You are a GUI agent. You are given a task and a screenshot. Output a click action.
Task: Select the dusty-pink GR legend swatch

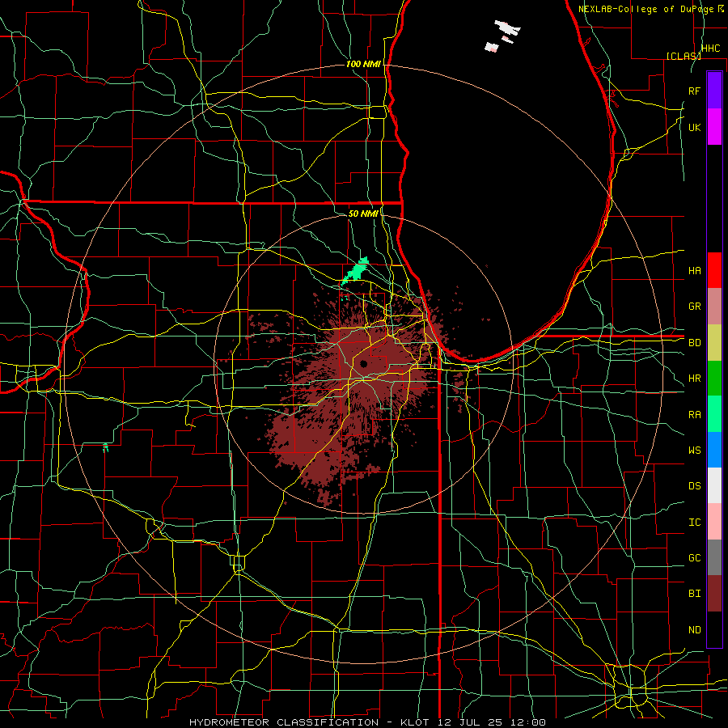pos(714,307)
